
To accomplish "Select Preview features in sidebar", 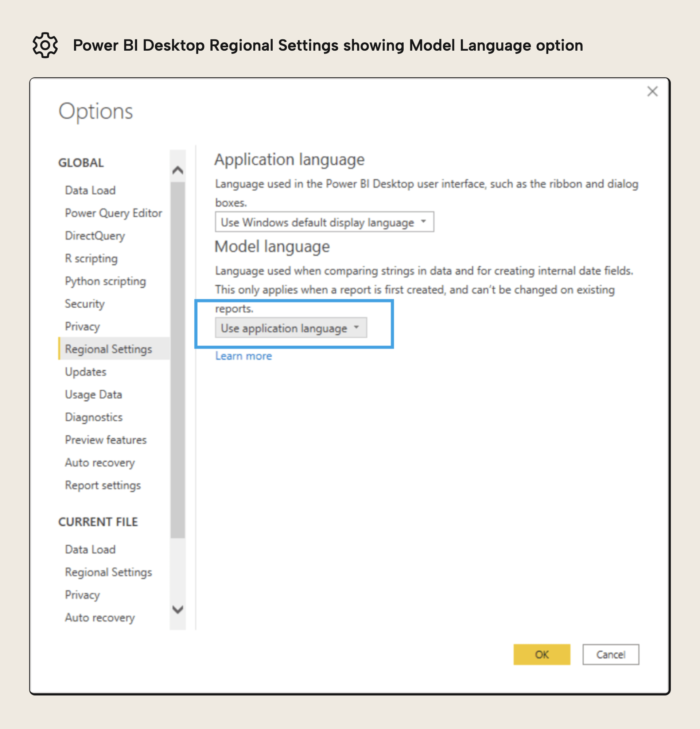I will point(106,440).
